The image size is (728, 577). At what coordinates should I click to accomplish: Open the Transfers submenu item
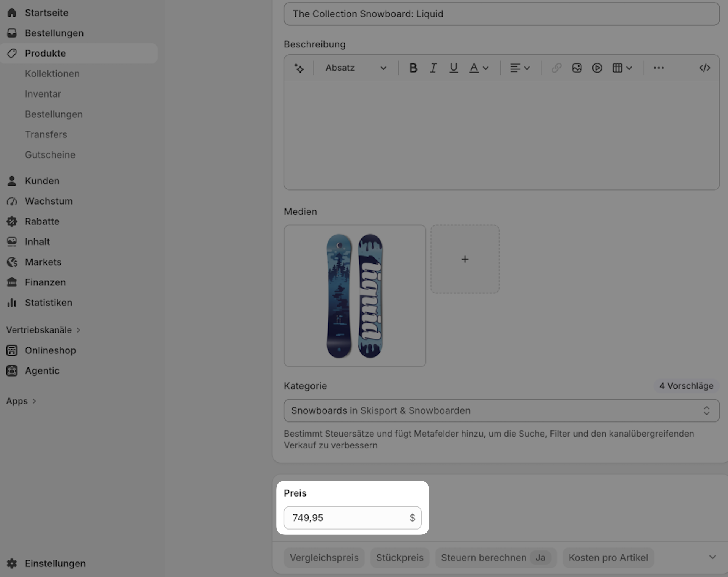(46, 134)
